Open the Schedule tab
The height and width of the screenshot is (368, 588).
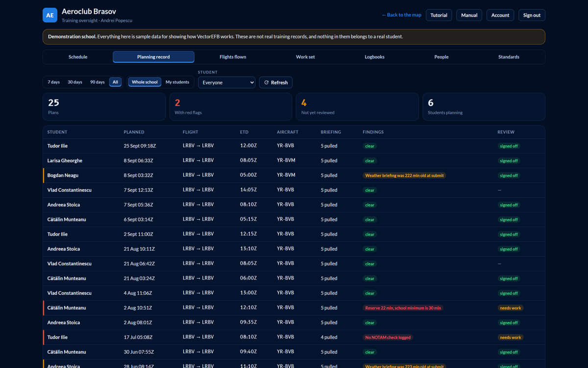[x=78, y=57]
